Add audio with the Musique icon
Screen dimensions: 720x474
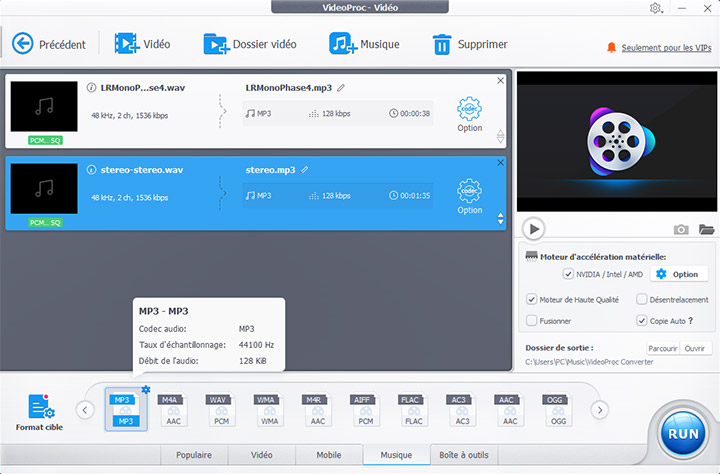click(x=343, y=44)
